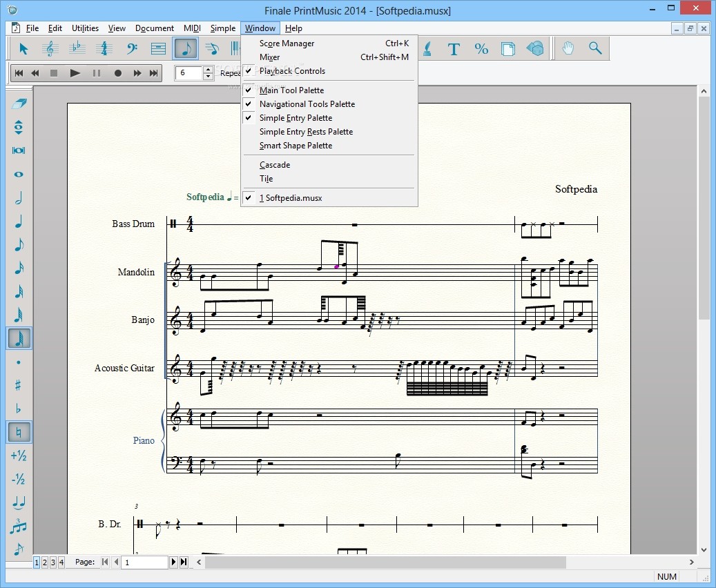Select the grace note tool
The width and height of the screenshot is (716, 588).
coord(19,548)
